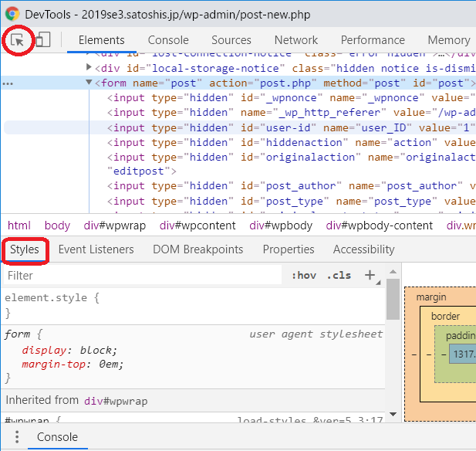Open the Accessibility pane

tap(363, 249)
